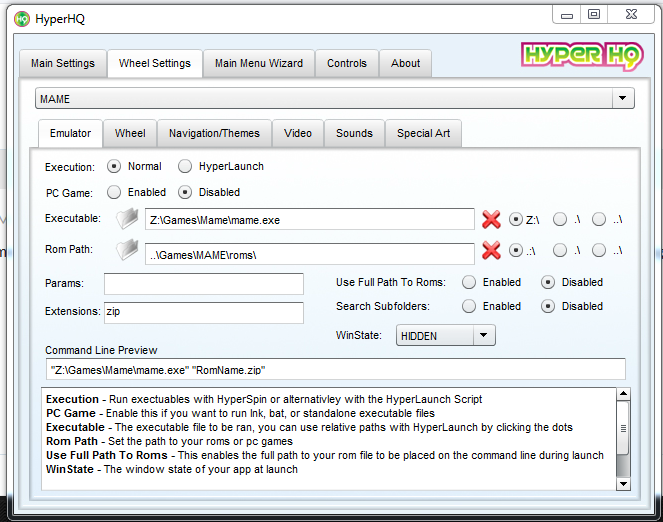Expand the WinState HIDDEN dropdown
Image resolution: width=663 pixels, height=522 pixels.
(x=482, y=336)
